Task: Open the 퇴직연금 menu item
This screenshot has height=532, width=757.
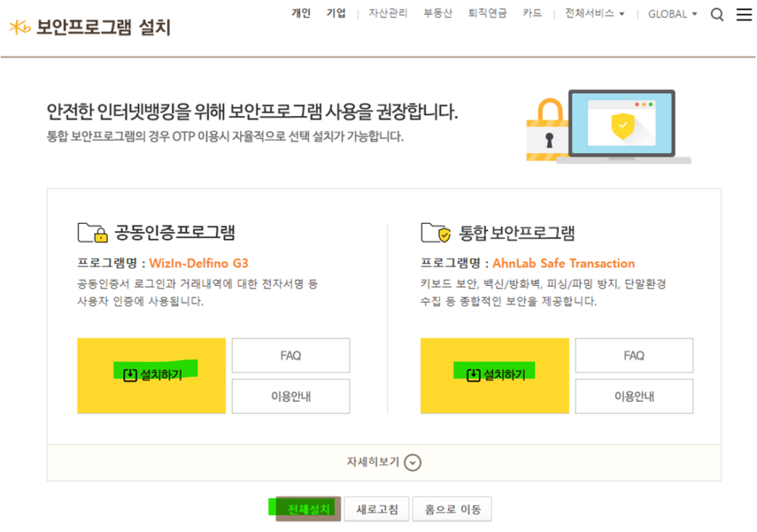Action: 486,13
